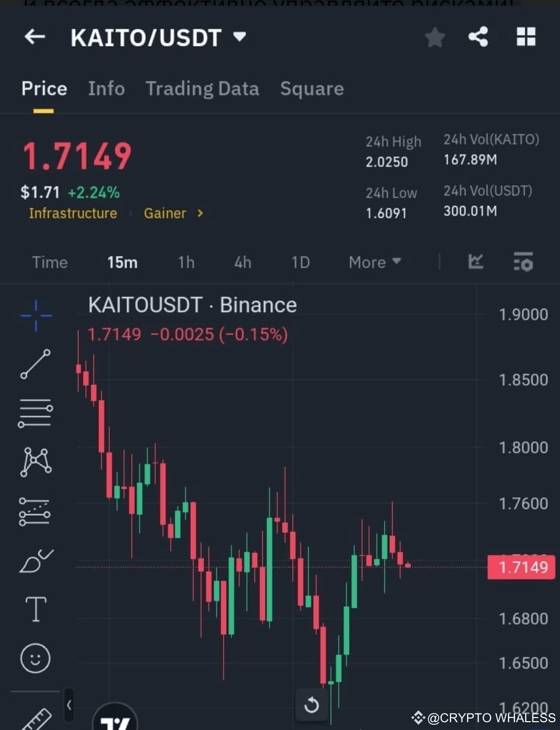Open the Gainer category link
This screenshot has height=730, width=560.
165,213
